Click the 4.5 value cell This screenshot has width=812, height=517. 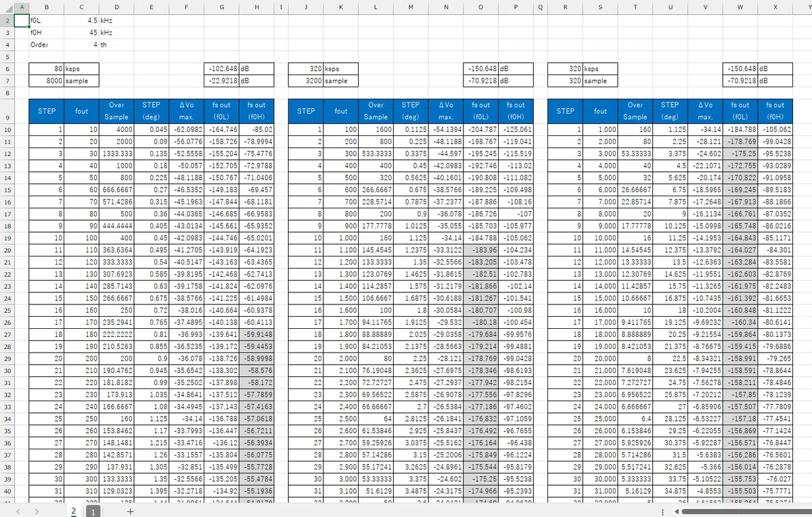82,20
